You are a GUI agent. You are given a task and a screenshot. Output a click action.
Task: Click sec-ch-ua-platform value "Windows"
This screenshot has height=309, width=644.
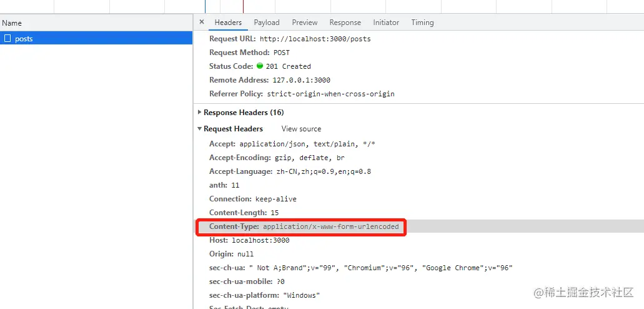pos(302,295)
